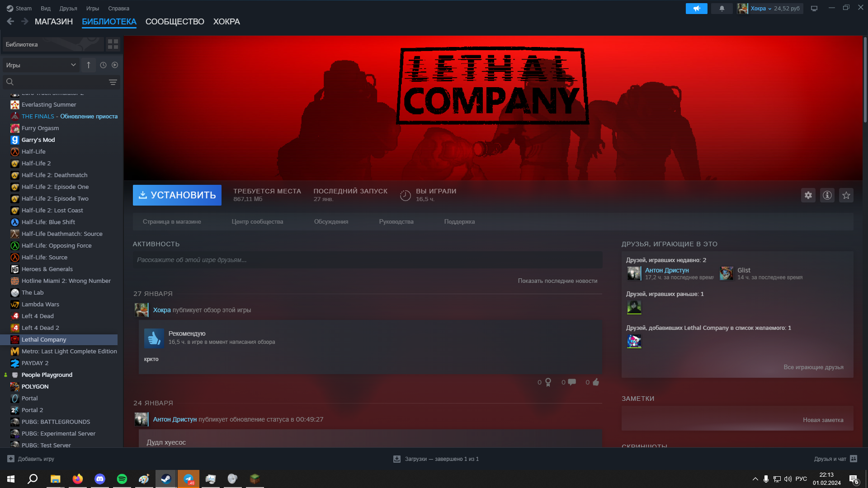This screenshot has width=868, height=488.
Task: Click the УСТАНОВИТЬ install button
Action: point(177,195)
